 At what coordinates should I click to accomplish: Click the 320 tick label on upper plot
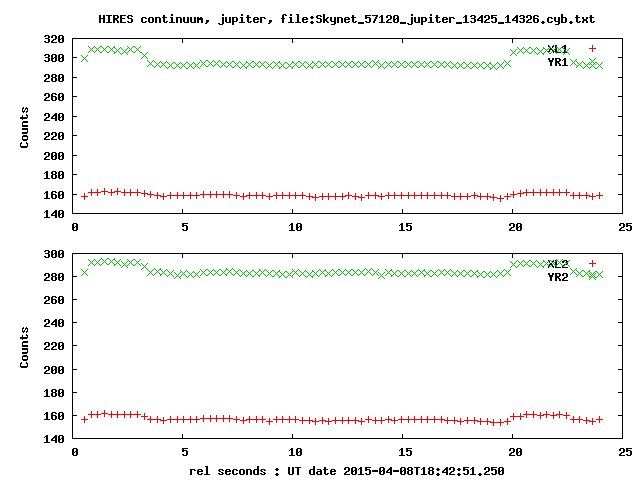coord(54,39)
